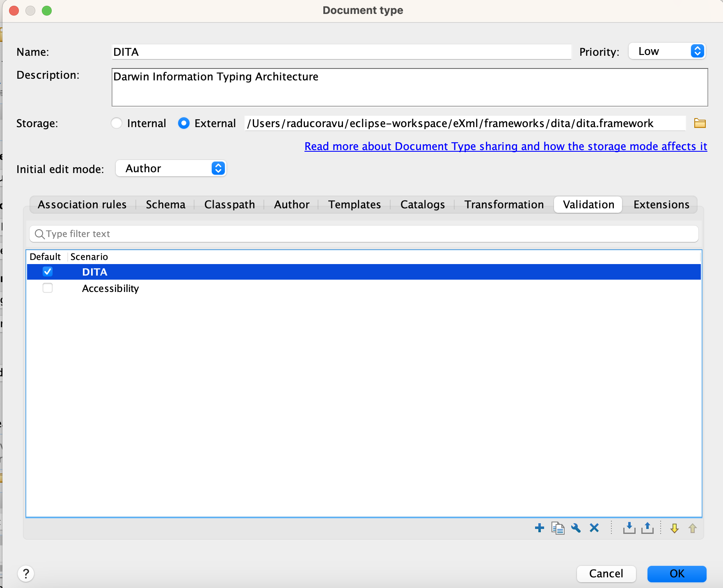Switch to the Catalogs tab

(x=422, y=204)
